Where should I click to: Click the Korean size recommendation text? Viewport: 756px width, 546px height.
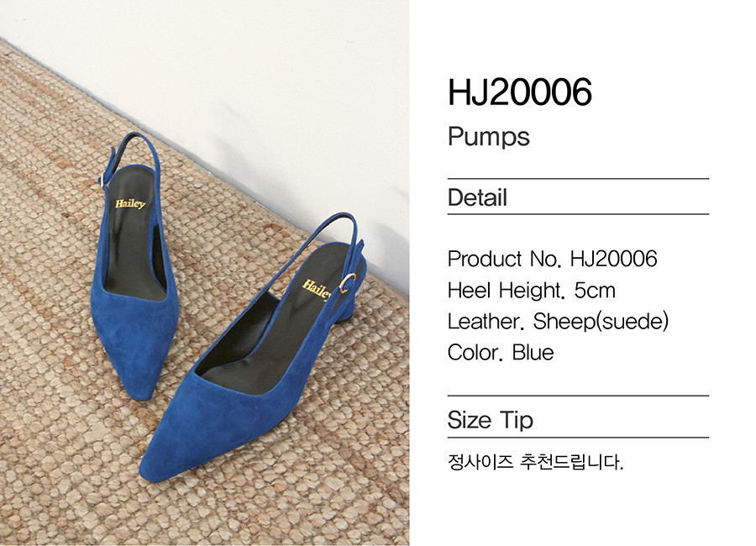[x=535, y=462]
